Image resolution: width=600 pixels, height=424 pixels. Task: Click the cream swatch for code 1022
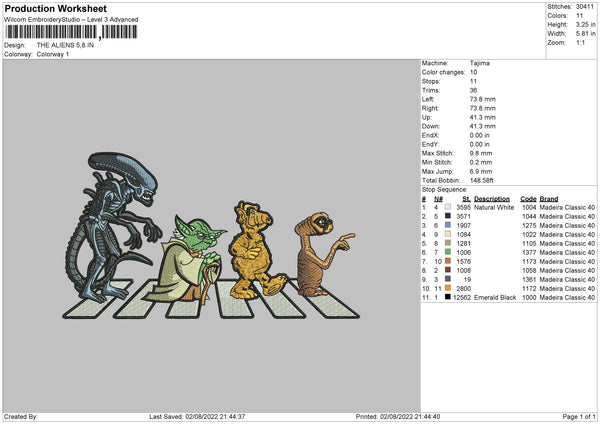click(x=448, y=234)
